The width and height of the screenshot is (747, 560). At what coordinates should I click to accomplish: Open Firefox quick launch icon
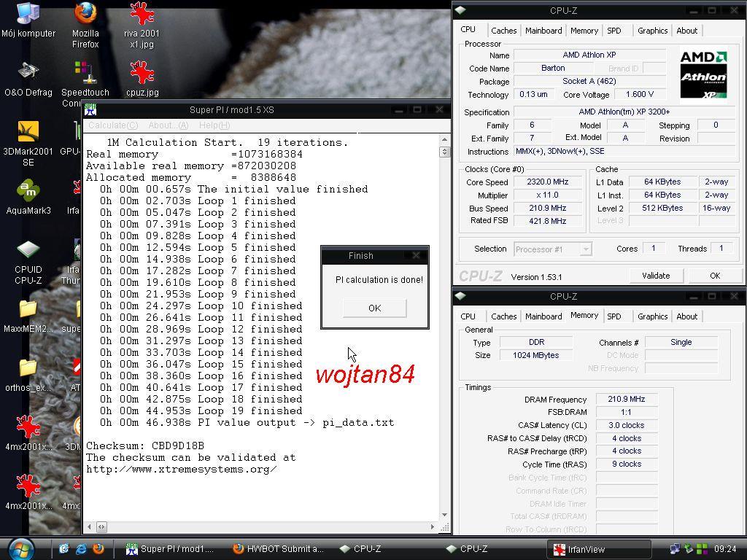point(98,548)
